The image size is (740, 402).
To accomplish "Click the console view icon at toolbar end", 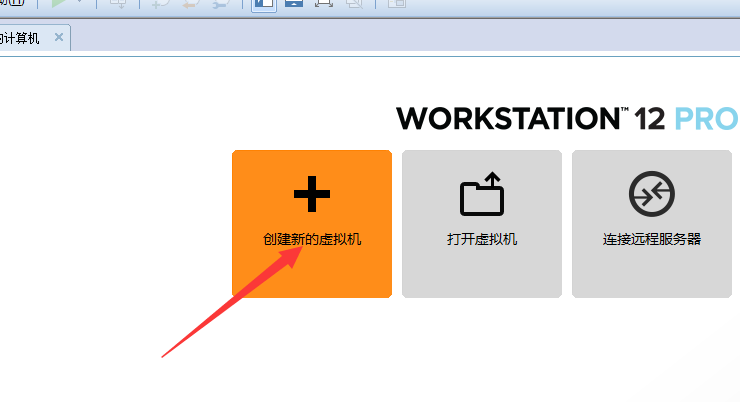I will [x=397, y=3].
